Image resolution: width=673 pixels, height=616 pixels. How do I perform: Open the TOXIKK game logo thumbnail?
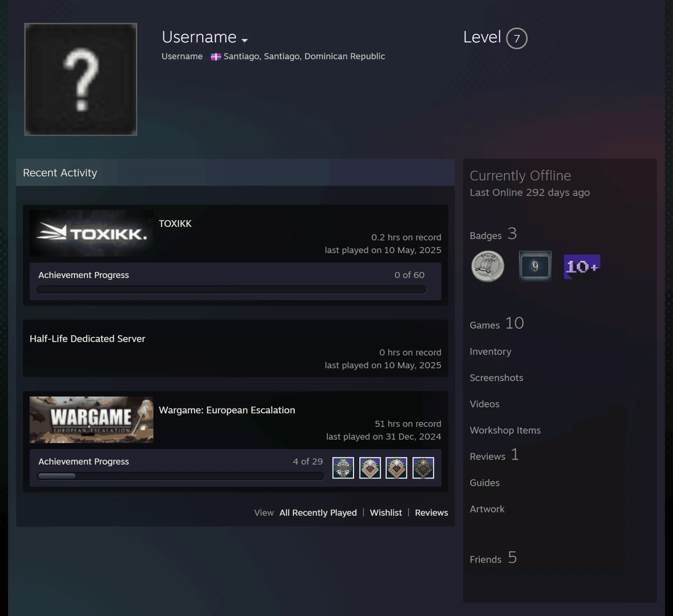point(91,233)
